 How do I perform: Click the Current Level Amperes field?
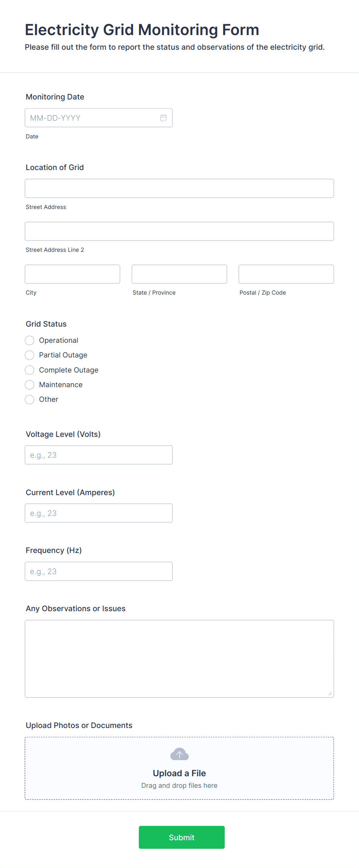(x=99, y=513)
